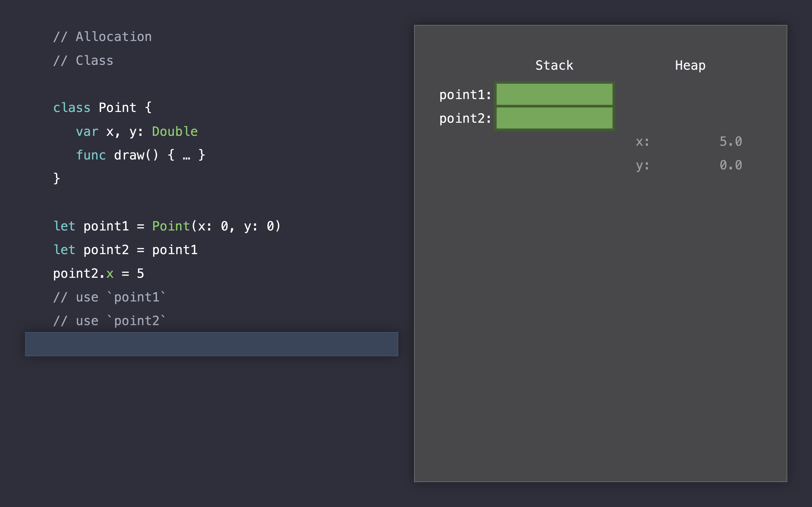Click the Heap column heading
Image resolution: width=812 pixels, height=507 pixels.
690,65
